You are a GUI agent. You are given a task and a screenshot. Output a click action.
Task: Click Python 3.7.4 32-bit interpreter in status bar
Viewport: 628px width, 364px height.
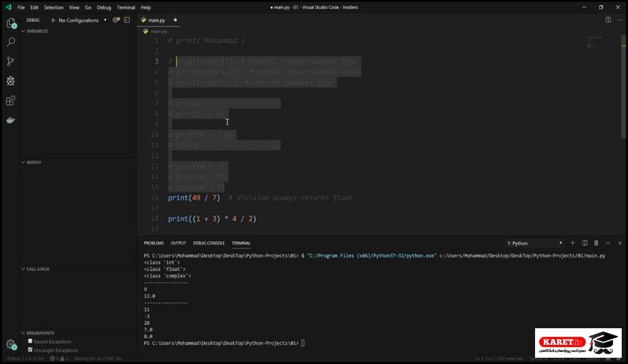pos(26,358)
